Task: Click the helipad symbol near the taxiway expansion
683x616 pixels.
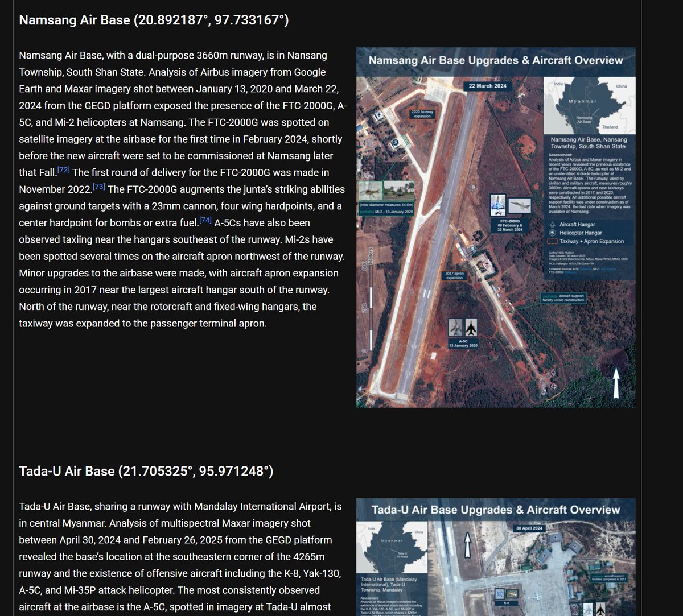Action: 395,142
